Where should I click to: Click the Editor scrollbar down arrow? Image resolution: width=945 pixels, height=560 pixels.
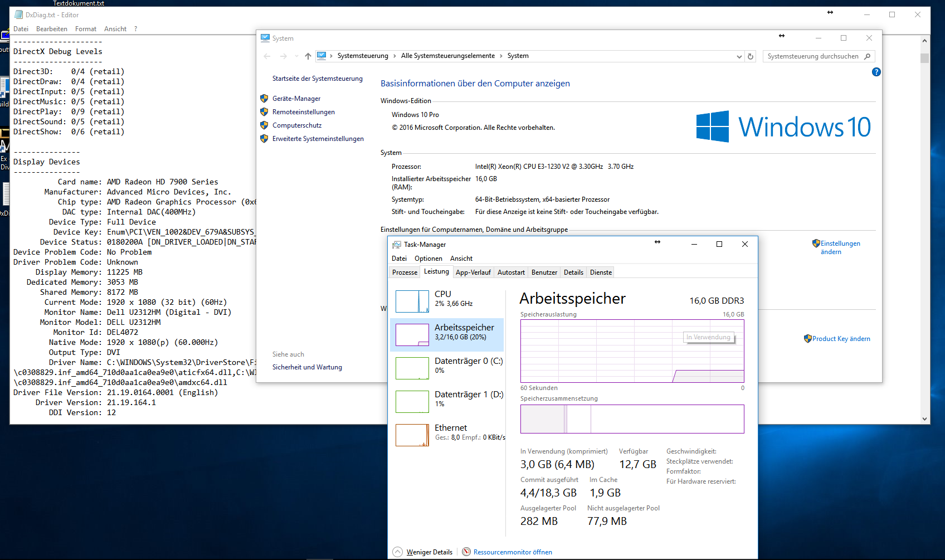925,419
